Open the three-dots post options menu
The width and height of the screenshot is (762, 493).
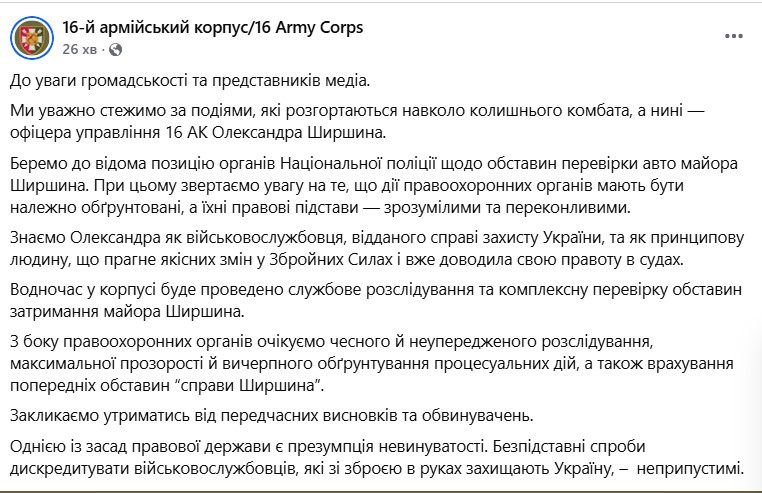[734, 36]
